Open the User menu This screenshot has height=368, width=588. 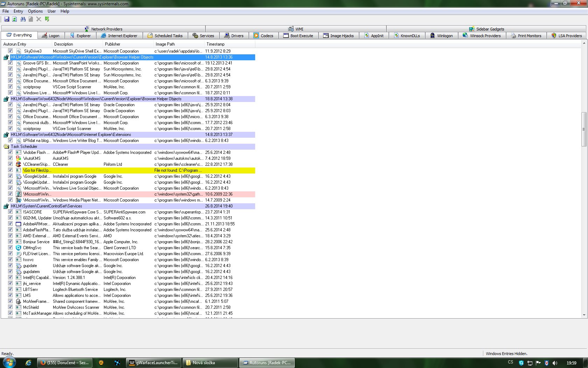[52, 11]
